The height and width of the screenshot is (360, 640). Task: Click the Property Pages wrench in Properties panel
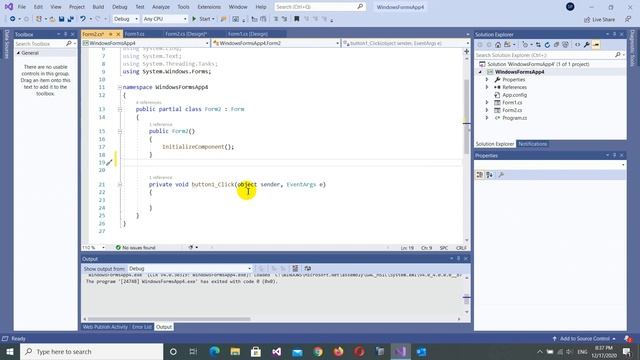[x=501, y=175]
